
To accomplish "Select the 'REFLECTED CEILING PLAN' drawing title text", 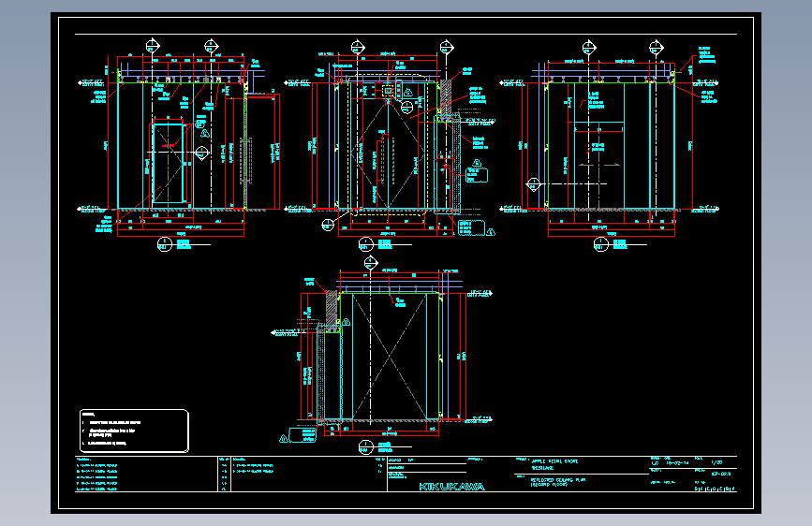I will [x=558, y=480].
